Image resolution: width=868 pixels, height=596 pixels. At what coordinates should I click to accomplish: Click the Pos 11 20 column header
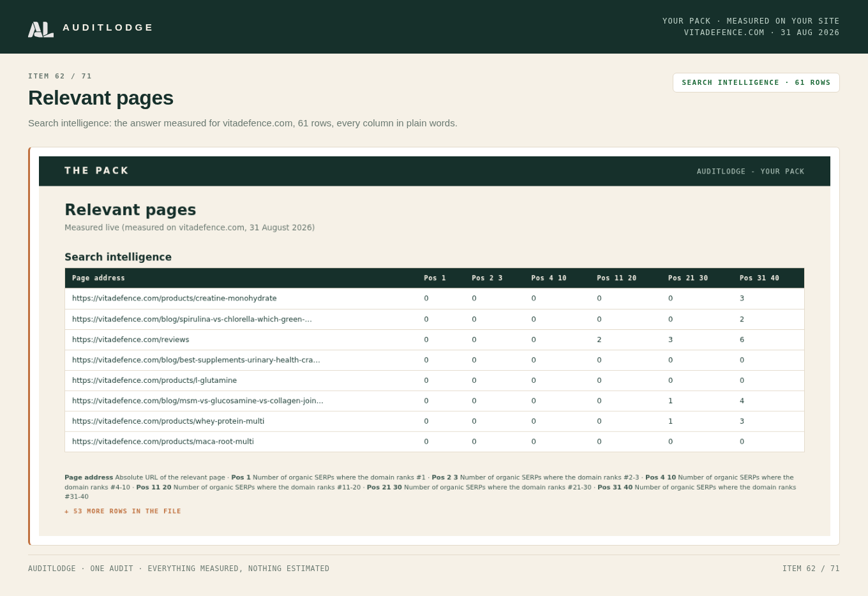(617, 278)
